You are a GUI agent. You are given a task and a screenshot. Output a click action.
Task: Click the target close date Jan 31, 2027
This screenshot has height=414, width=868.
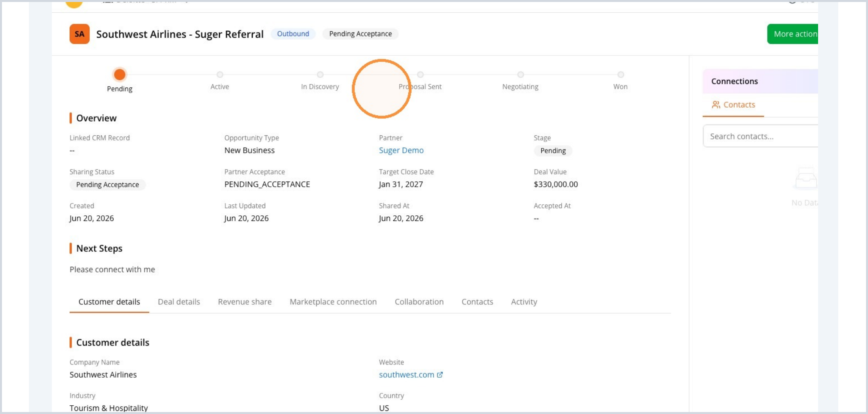point(401,184)
